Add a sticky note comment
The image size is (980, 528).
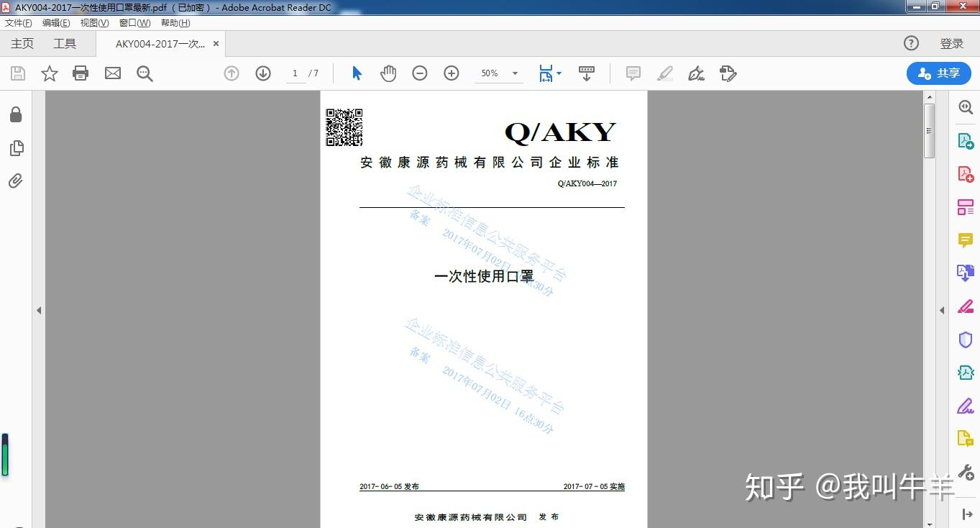coord(633,73)
